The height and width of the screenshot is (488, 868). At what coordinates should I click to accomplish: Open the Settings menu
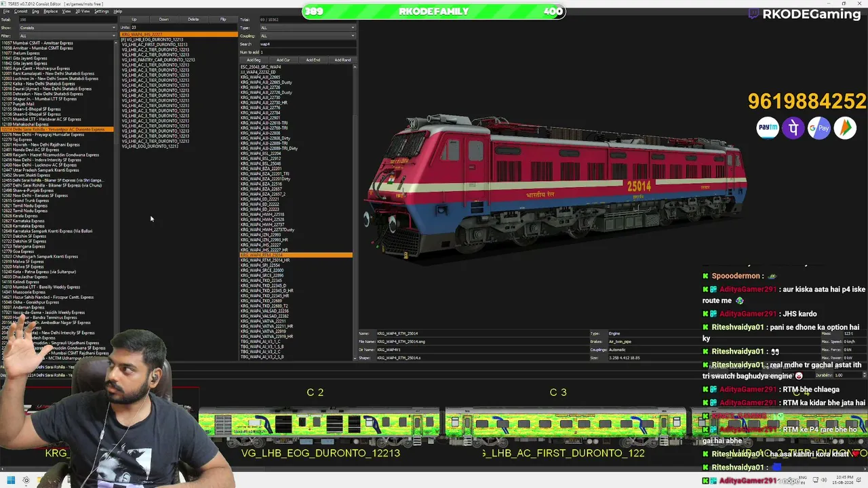[102, 12]
